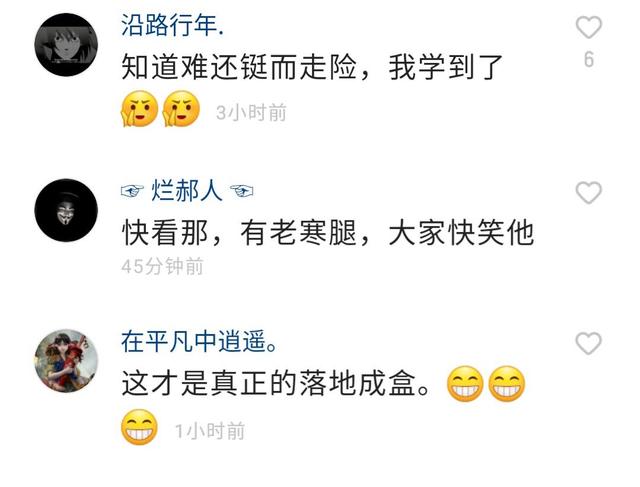This screenshot has height=487, width=640.
Task: Tap second grinning emoji at line end
Action: 507,383
